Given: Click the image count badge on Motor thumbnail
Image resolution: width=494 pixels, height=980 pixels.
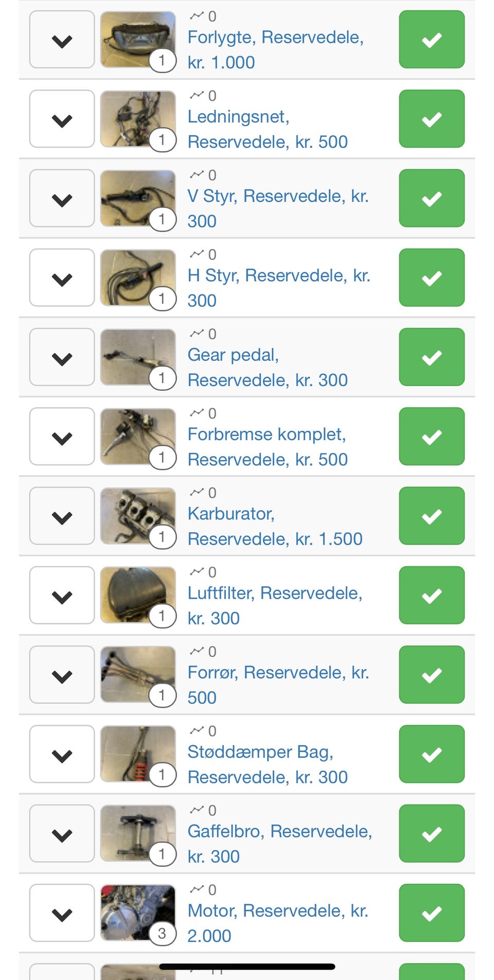Looking at the screenshot, I should [x=162, y=933].
